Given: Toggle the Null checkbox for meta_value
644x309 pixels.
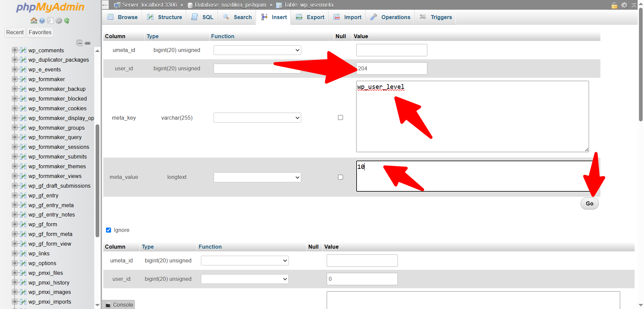Looking at the screenshot, I should [340, 177].
